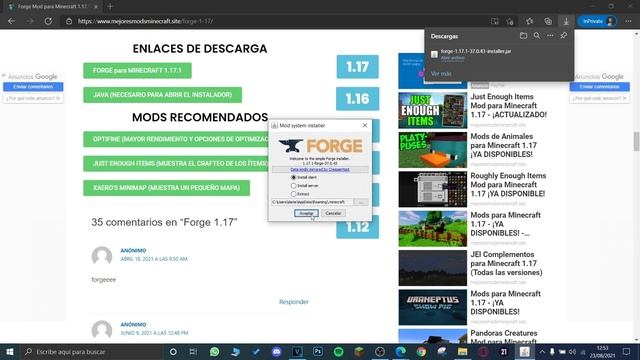Click Aceptar in the Forge installer
This screenshot has height=360, width=640.
306,213
